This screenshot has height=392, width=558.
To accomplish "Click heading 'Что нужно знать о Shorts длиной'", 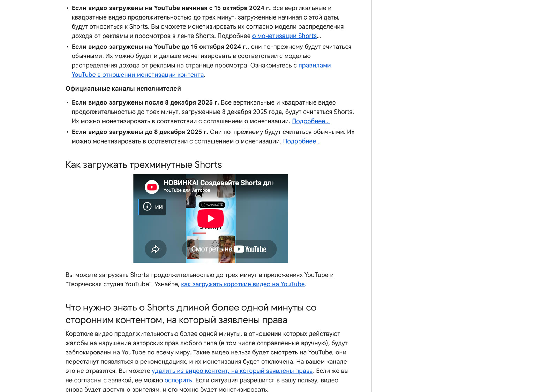I will tap(191, 314).
